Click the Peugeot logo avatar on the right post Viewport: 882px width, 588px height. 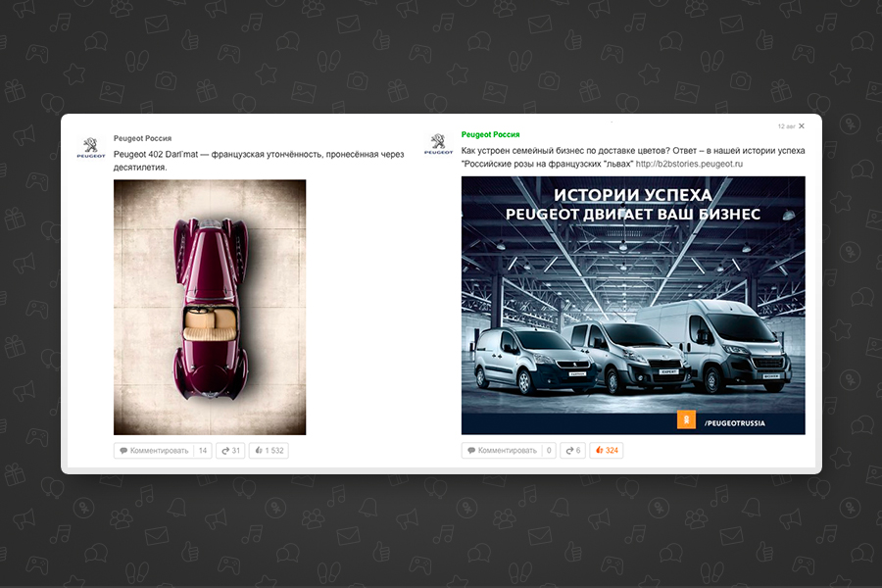pos(439,144)
